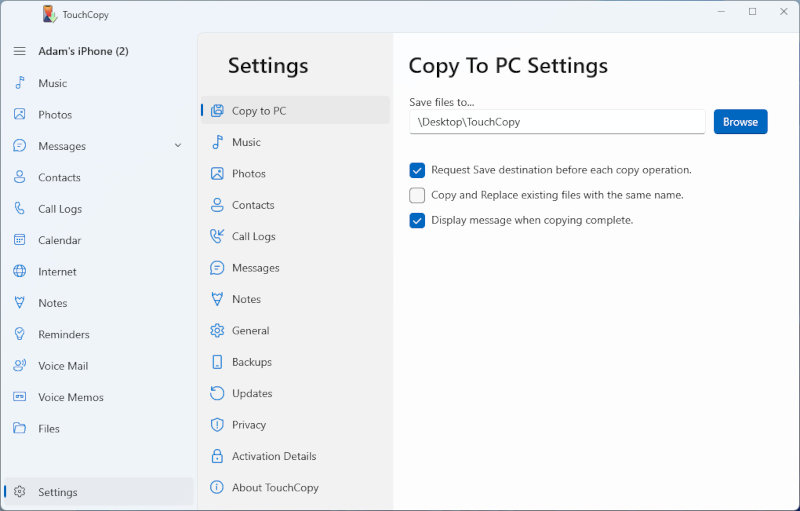Click the Notes icon in left sidebar

[x=19, y=302]
